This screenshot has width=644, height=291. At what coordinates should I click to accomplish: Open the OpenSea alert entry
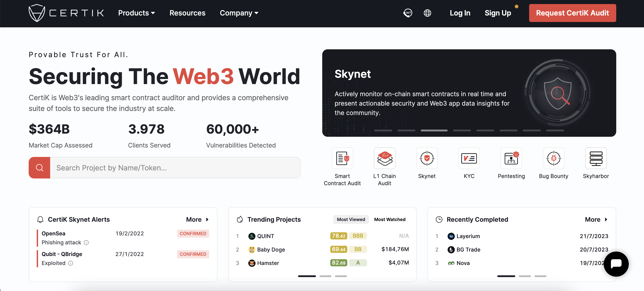point(123,238)
